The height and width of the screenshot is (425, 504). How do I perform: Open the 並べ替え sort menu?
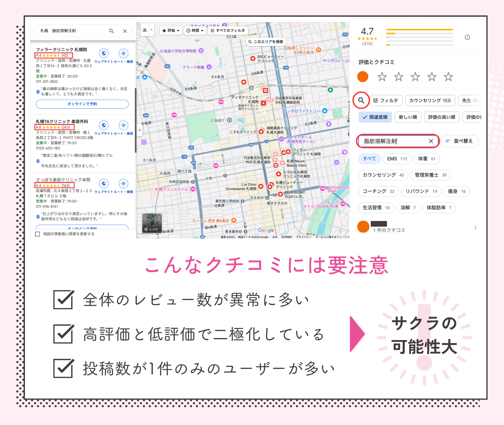pos(459,141)
